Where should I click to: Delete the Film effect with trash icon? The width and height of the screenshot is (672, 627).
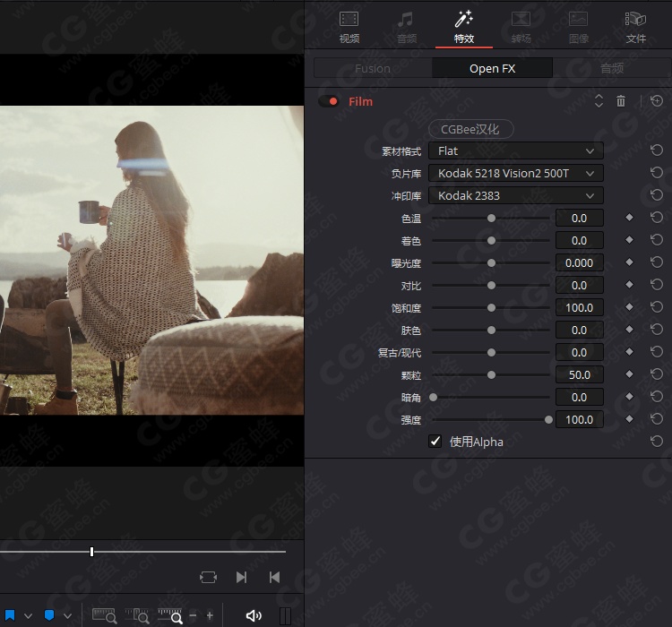pos(621,101)
